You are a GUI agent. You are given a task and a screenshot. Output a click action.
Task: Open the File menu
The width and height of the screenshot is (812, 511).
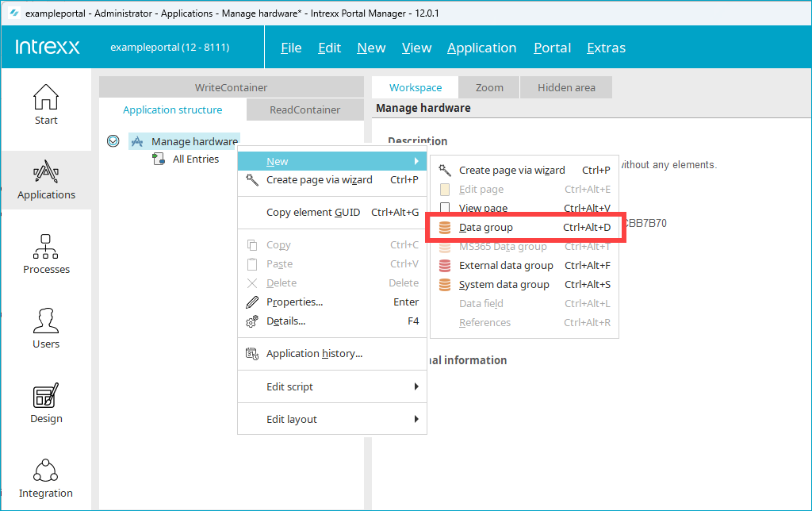[x=291, y=48]
